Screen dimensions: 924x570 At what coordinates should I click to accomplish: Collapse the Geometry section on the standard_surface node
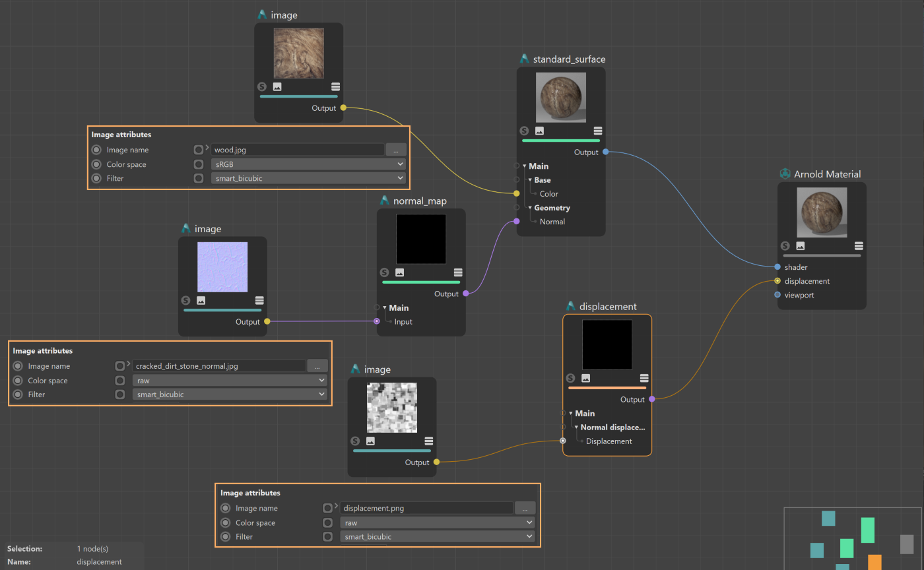point(531,207)
